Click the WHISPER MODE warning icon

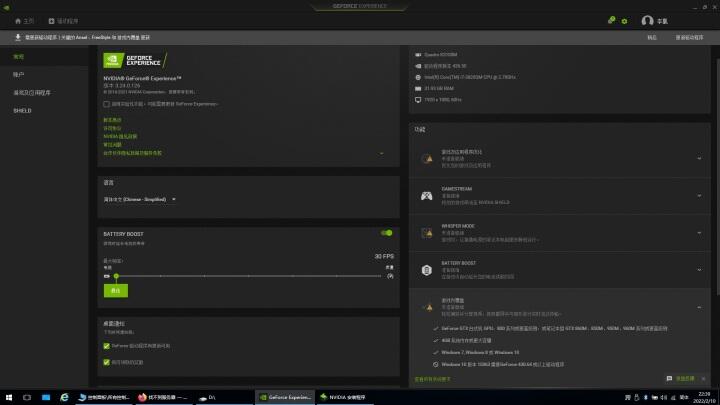[x=427, y=233]
